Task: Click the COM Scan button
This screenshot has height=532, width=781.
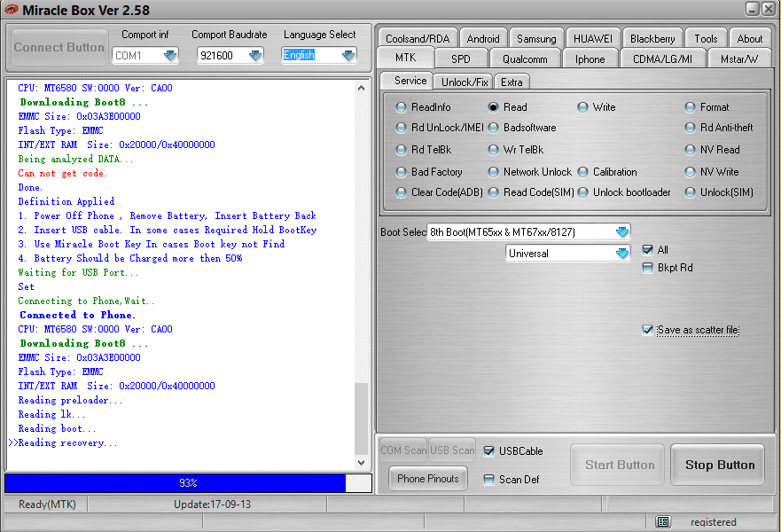Action: pyautogui.click(x=403, y=450)
